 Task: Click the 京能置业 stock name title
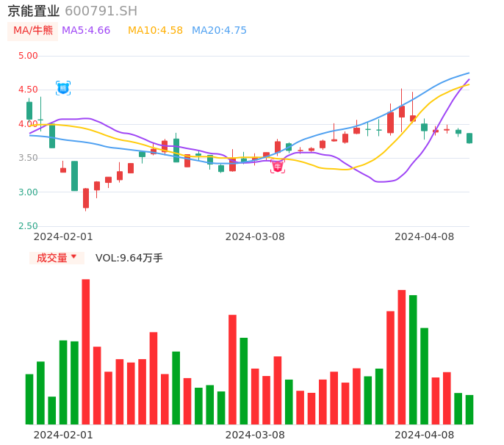coord(33,11)
